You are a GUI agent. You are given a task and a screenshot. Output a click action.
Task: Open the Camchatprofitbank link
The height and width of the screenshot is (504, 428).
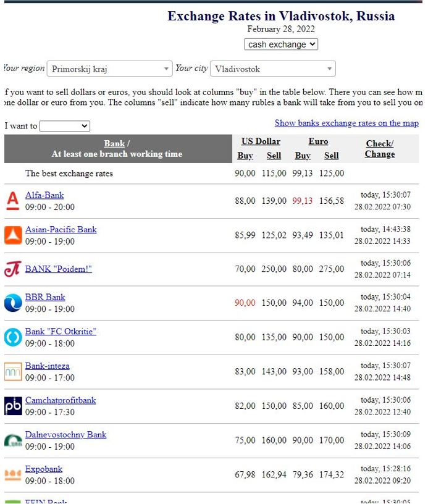pos(61,400)
